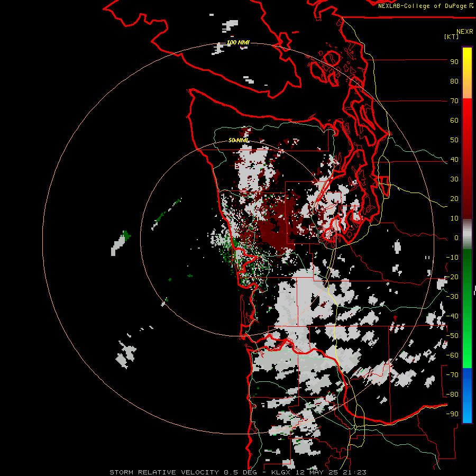The width and height of the screenshot is (476, 476).
Task: Click the -70 value on velocity scale
Action: pos(452,375)
